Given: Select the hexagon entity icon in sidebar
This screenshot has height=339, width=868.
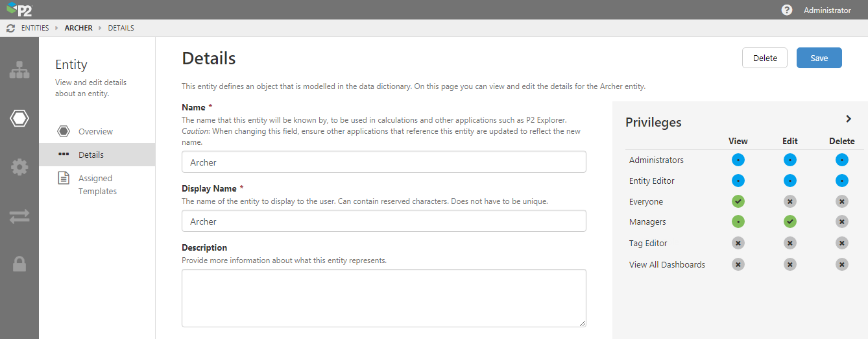Looking at the screenshot, I should coord(19,118).
